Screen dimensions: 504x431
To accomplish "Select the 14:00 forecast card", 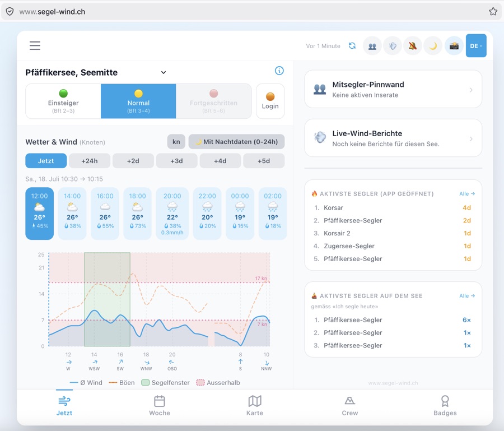I will pyautogui.click(x=72, y=213).
